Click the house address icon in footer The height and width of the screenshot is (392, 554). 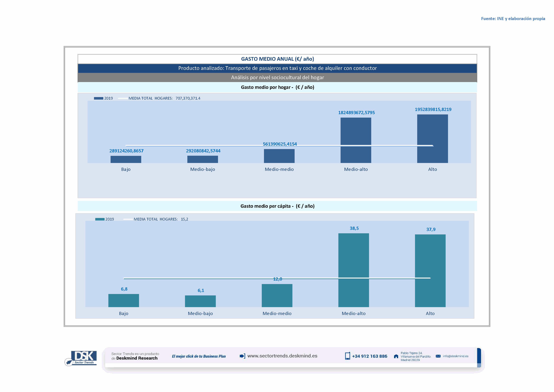click(396, 357)
